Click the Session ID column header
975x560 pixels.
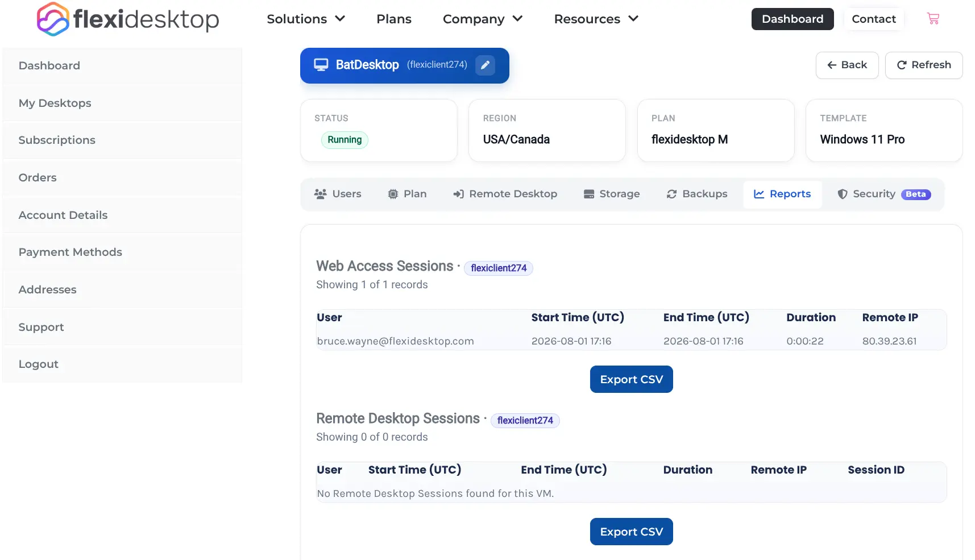click(876, 470)
